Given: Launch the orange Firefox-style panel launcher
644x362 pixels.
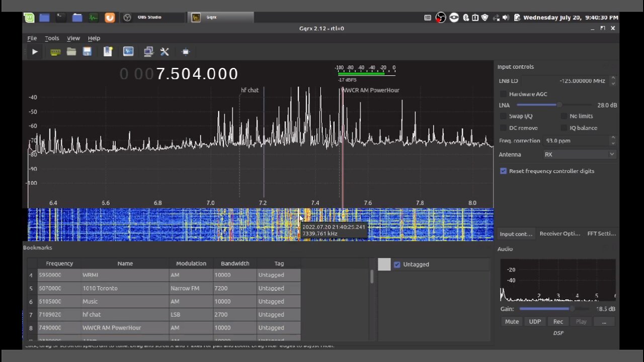Looking at the screenshot, I should pyautogui.click(x=109, y=18).
